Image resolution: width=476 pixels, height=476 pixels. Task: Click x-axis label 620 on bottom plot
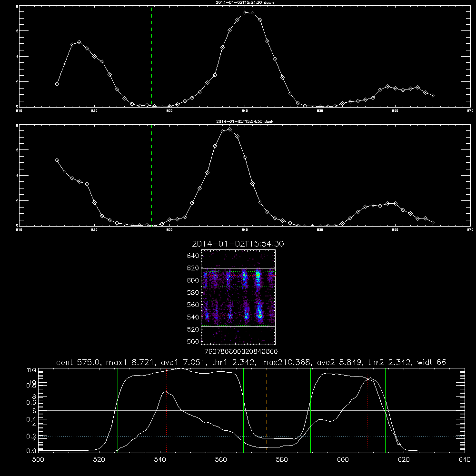pyautogui.click(x=404, y=460)
